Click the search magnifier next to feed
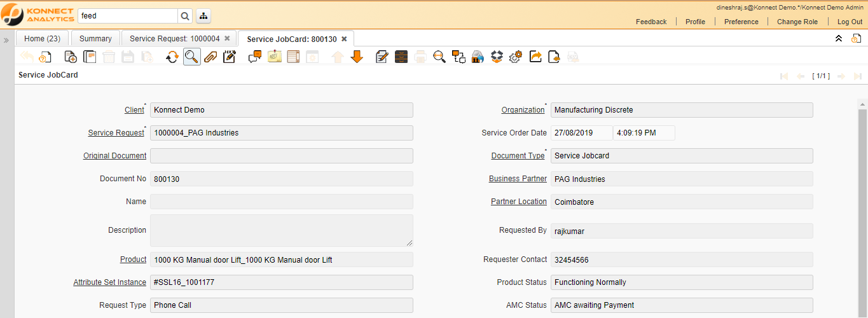 coord(185,16)
